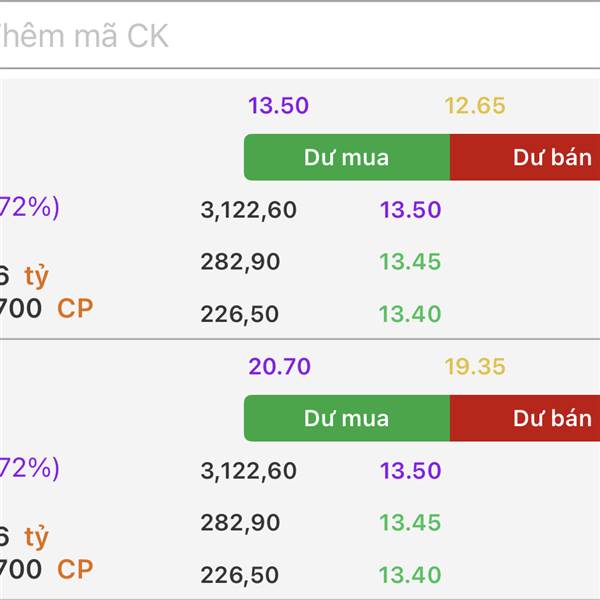The image size is (600, 600).
Task: Focus the 'Thêm mã CK' search field
Action: [300, 36]
